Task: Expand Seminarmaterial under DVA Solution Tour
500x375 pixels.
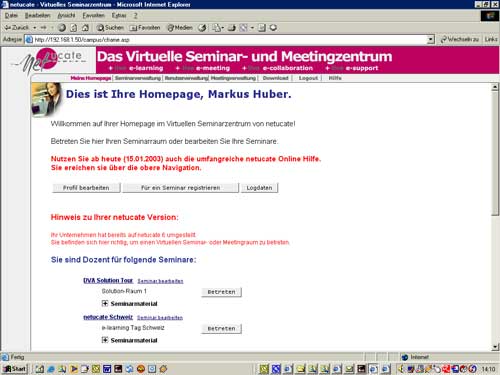Action: tap(105, 303)
